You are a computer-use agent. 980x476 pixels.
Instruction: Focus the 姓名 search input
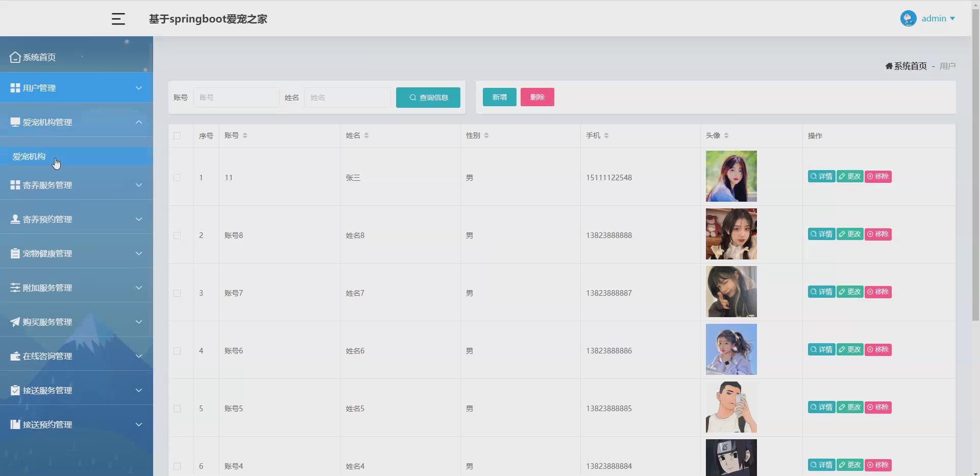point(348,98)
